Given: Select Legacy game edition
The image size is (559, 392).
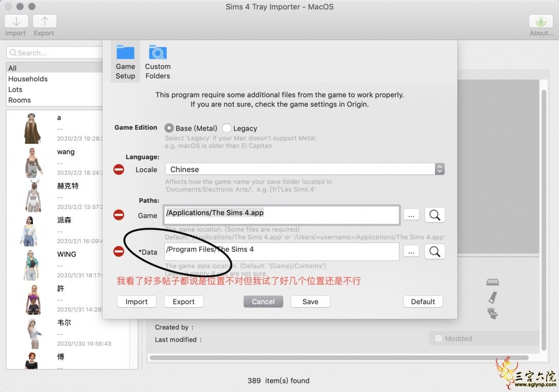Looking at the screenshot, I should coord(227,128).
